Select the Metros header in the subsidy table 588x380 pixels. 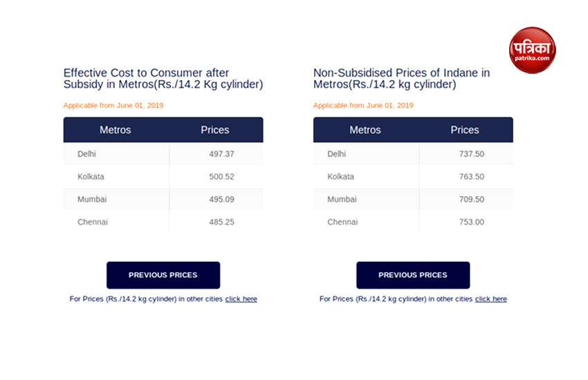point(115,130)
